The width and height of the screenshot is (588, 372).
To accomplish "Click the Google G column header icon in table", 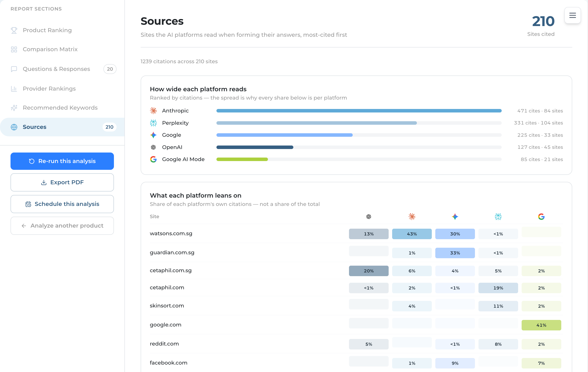I will 541,217.
